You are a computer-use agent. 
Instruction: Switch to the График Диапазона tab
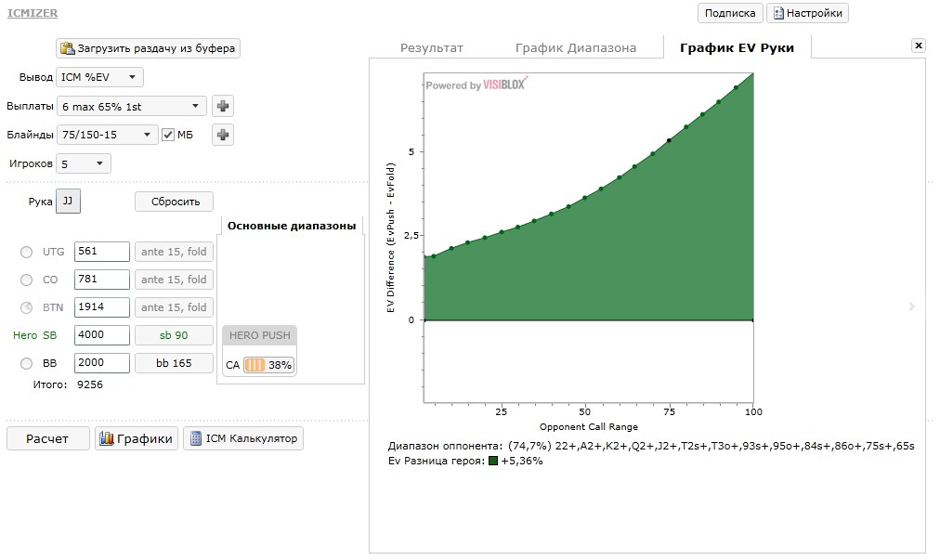tap(575, 48)
